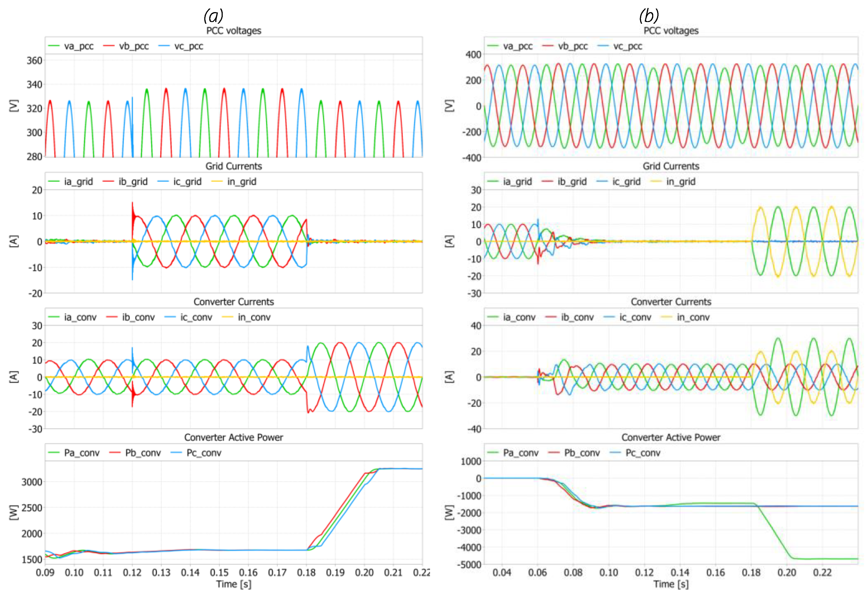The width and height of the screenshot is (868, 596).
Task: Click the (b) panel label
Action: coord(649,16)
